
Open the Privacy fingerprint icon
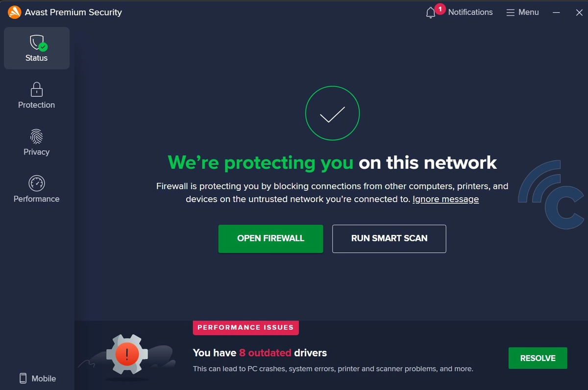point(36,136)
